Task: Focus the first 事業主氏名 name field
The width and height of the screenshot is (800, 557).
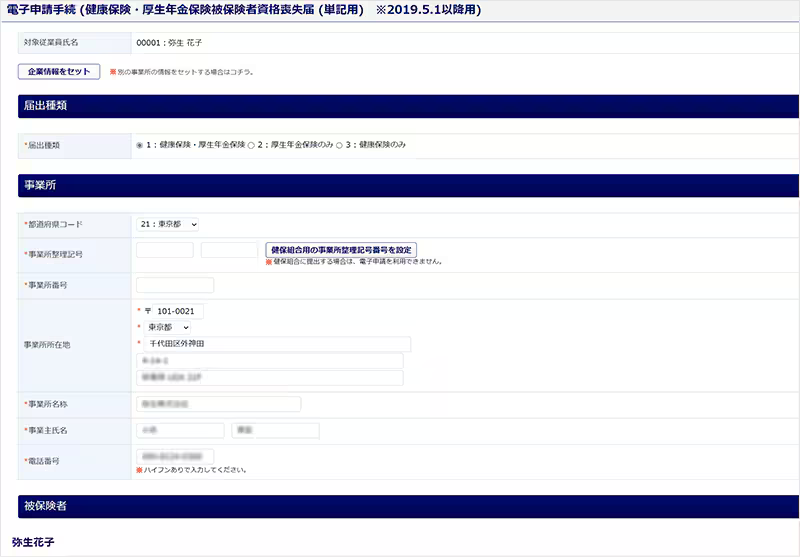Action: click(x=180, y=431)
